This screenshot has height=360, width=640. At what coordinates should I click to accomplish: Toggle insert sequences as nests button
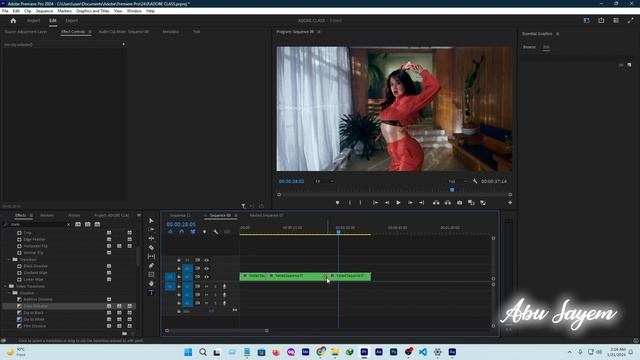170,232
